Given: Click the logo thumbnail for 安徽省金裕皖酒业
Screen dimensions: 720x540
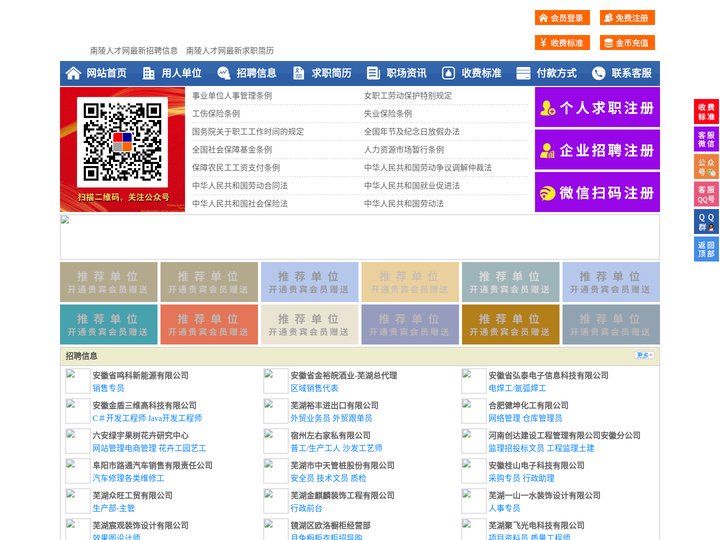Looking at the screenshot, I should [276, 381].
